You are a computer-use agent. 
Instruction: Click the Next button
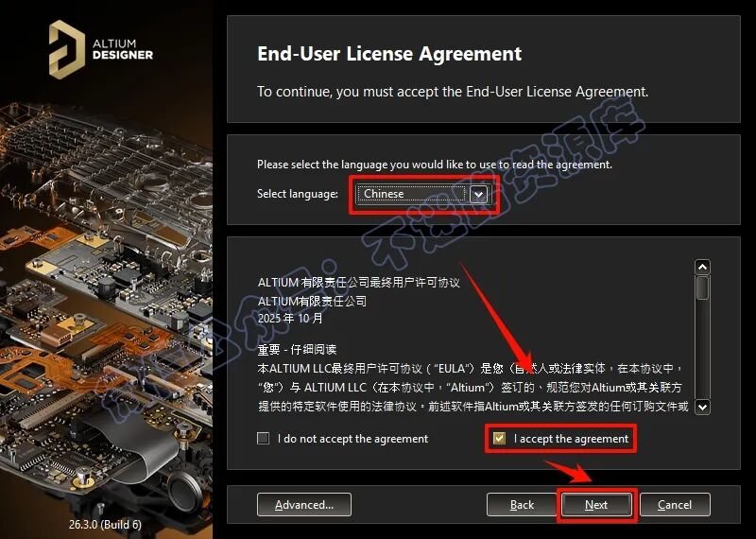[x=596, y=505]
